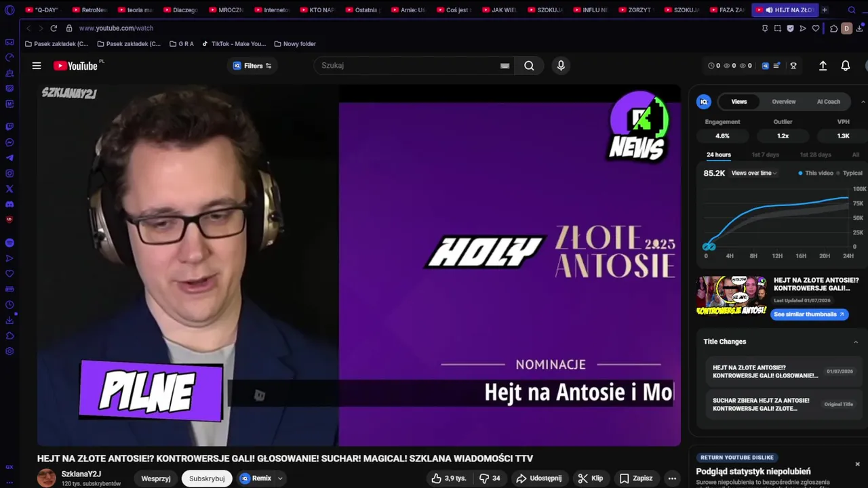Click the Wesprzyj support button

coord(156,479)
